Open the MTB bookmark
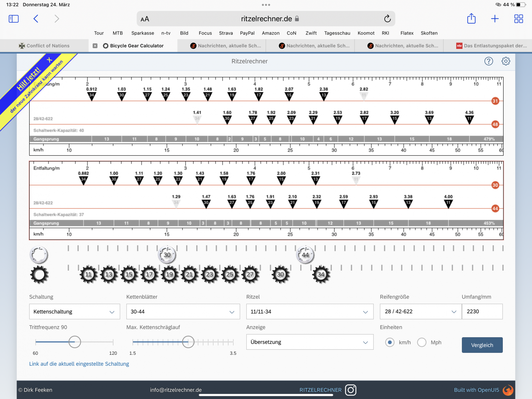 (x=118, y=33)
